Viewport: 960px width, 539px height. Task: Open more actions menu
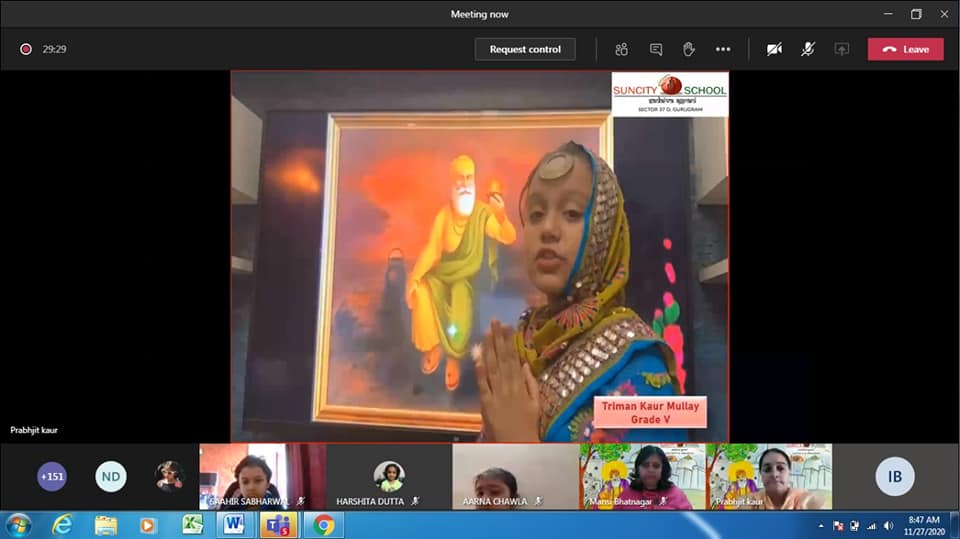pyautogui.click(x=723, y=49)
